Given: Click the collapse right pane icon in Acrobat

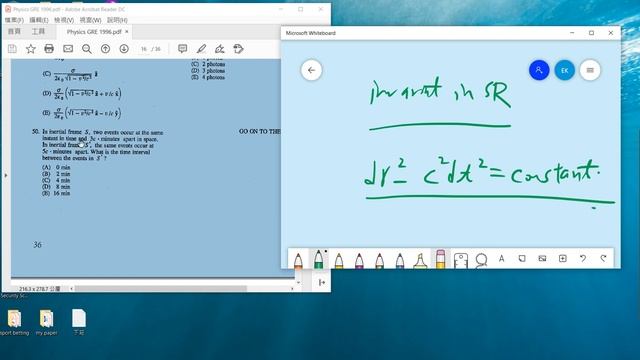Looking at the screenshot, I should point(322,282).
